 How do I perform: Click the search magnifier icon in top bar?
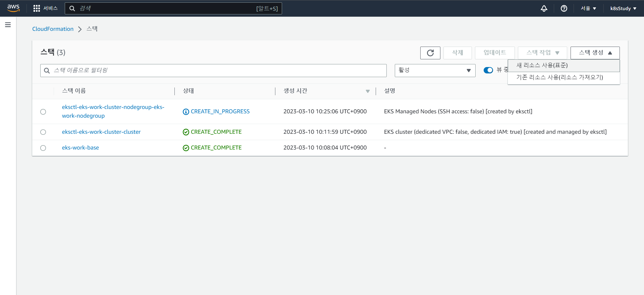72,8
